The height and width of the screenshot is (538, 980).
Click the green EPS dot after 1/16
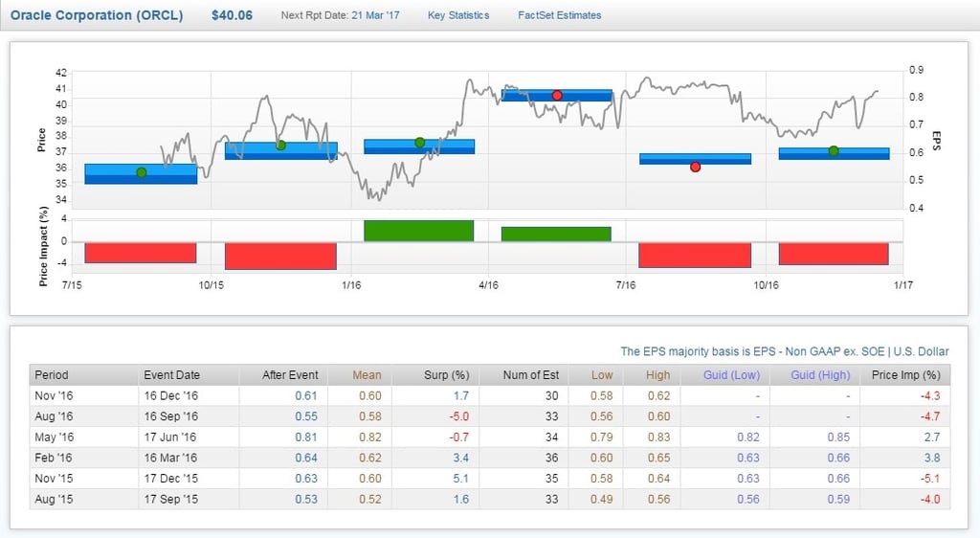(x=420, y=143)
